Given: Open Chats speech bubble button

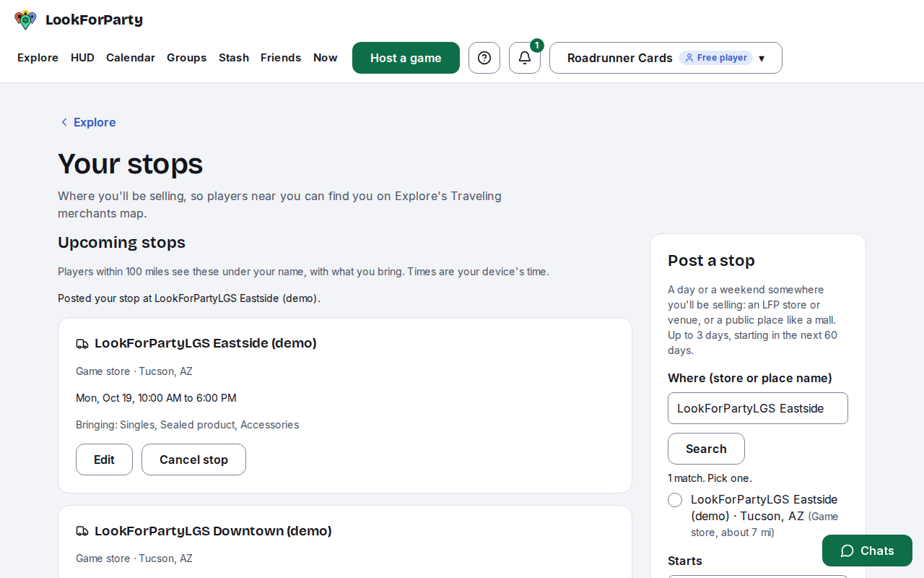Looking at the screenshot, I should click(x=867, y=551).
